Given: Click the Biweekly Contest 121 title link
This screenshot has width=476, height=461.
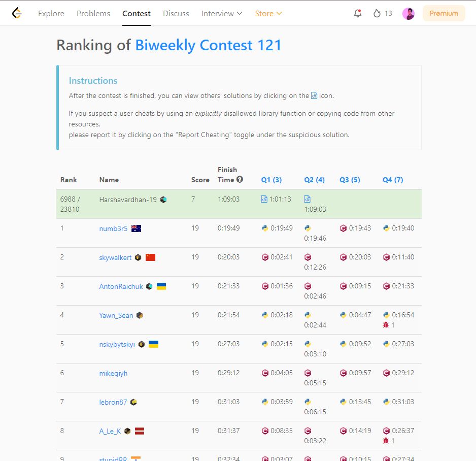Looking at the screenshot, I should click(x=208, y=45).
